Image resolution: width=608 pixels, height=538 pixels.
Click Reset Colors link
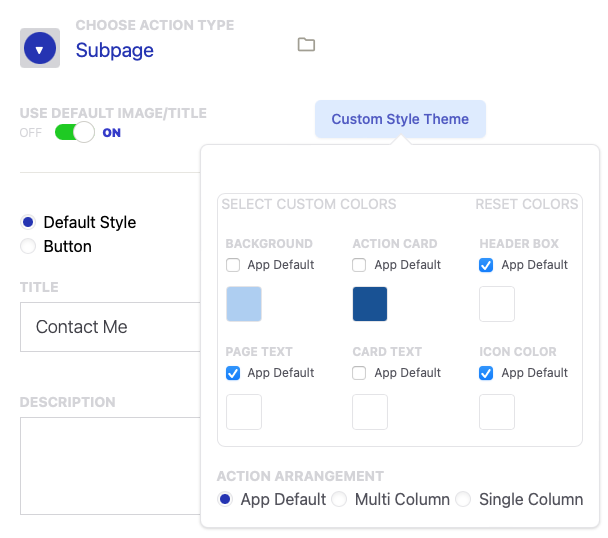(526, 204)
